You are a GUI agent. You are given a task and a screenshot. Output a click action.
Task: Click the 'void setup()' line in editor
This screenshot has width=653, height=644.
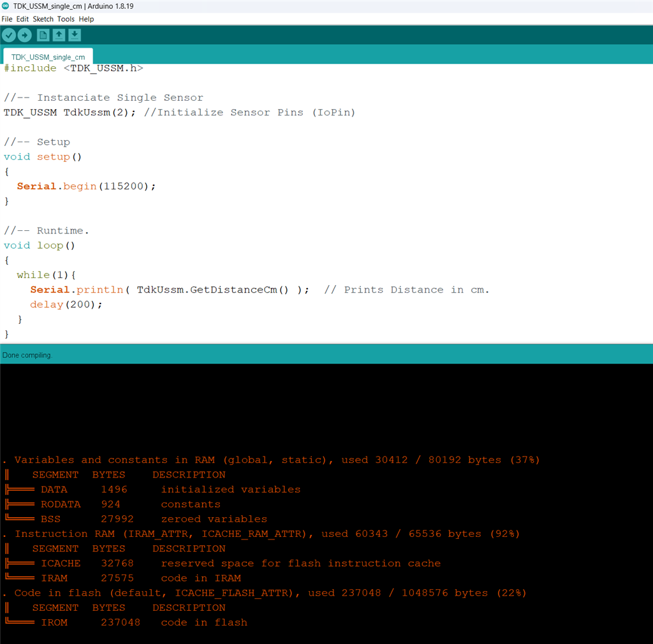click(x=43, y=157)
